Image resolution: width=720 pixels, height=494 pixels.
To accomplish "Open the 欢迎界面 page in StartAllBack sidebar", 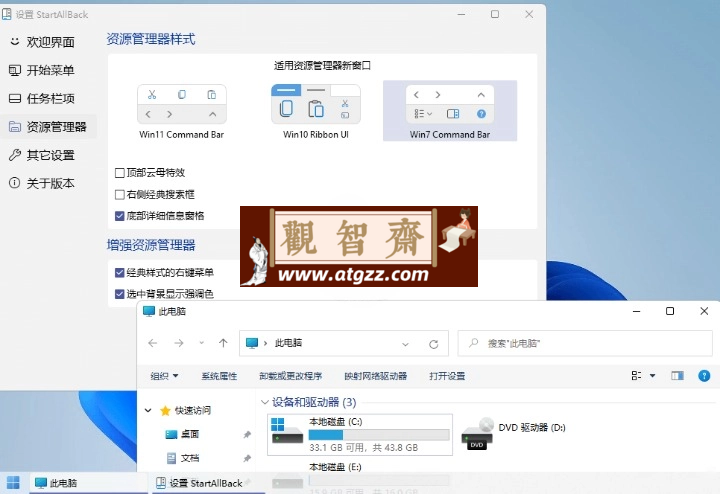I will coord(50,42).
